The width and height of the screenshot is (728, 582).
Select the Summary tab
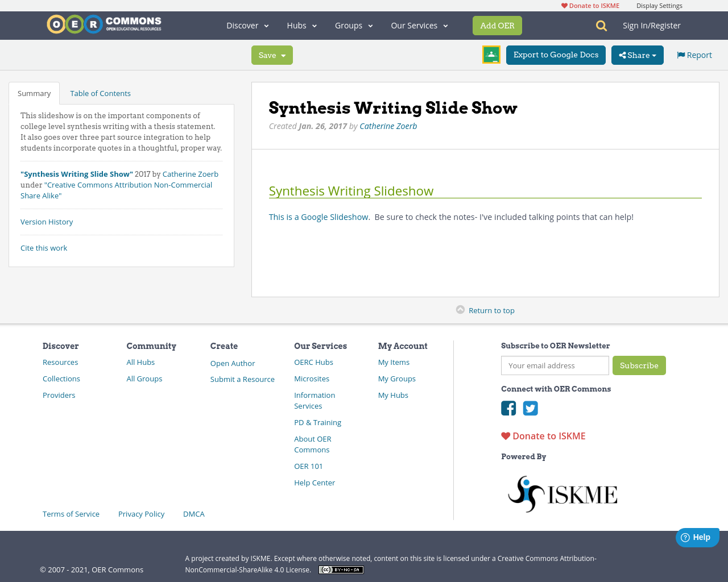tap(34, 93)
